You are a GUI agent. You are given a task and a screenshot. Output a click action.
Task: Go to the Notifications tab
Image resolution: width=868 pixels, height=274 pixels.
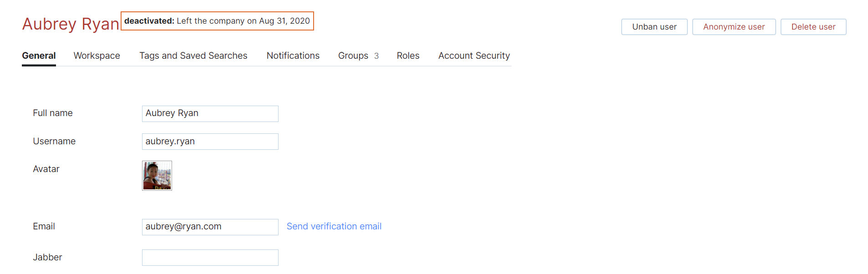[x=293, y=56]
